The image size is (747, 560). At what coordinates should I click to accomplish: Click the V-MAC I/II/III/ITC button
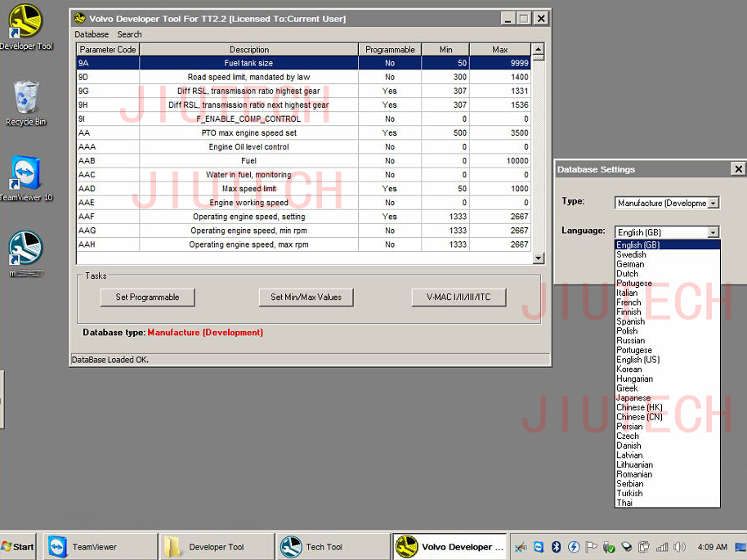click(458, 297)
